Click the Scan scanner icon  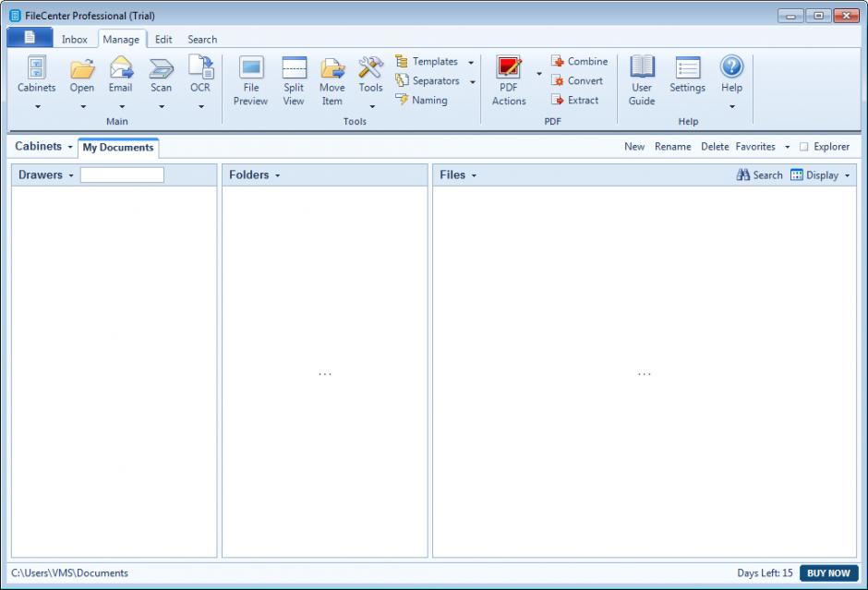pyautogui.click(x=161, y=68)
